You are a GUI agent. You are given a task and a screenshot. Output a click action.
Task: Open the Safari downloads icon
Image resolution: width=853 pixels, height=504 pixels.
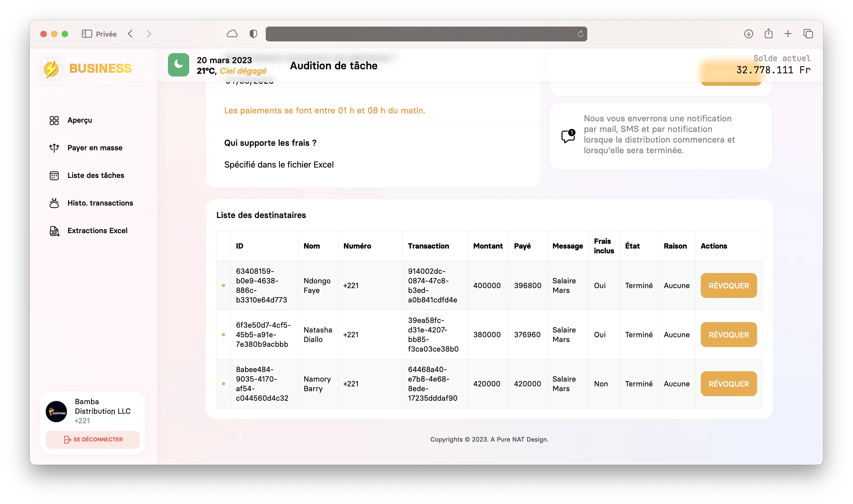tap(748, 34)
